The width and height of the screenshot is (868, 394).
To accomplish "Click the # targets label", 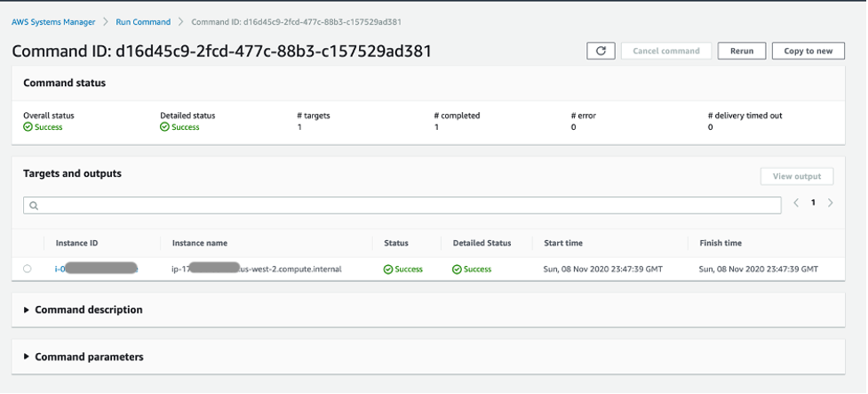I will pos(314,116).
